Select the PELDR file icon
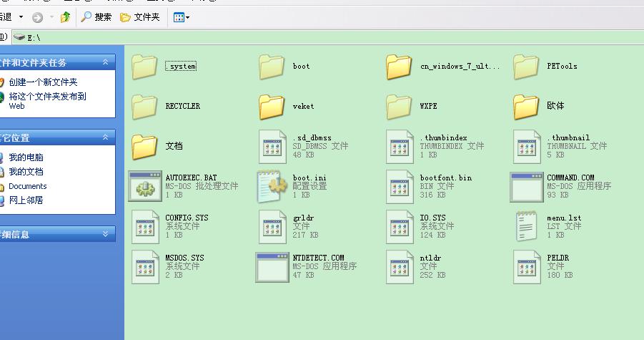Viewport: 644px width, 340px height. [x=527, y=267]
